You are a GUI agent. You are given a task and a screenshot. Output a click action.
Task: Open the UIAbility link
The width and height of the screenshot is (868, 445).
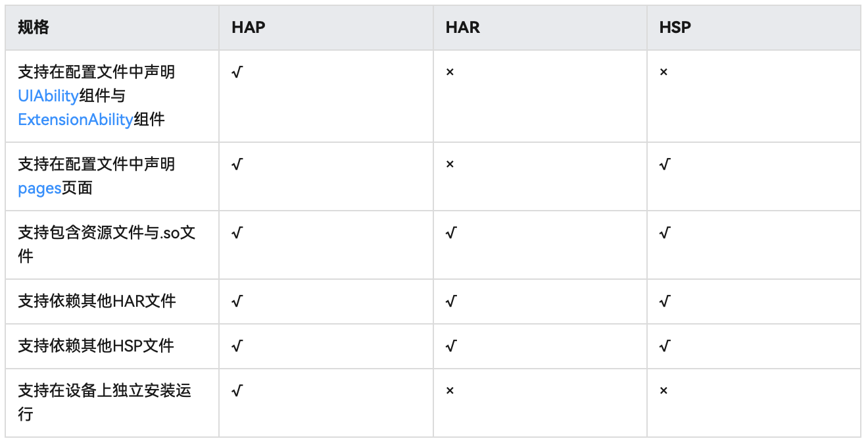point(48,95)
